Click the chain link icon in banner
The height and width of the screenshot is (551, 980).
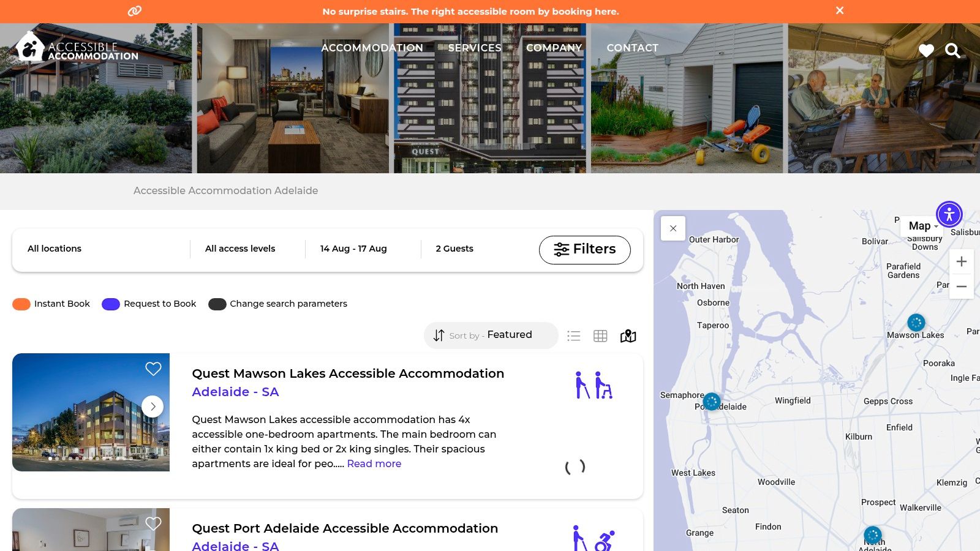click(x=135, y=11)
